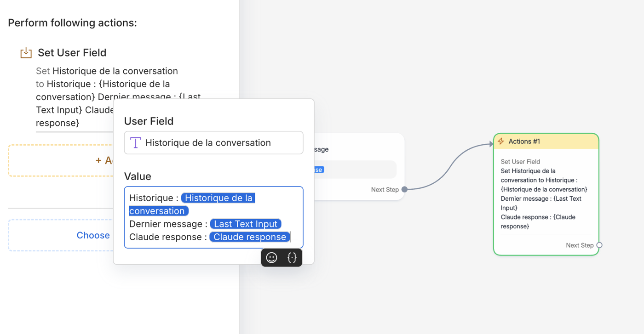Click the Perform following actions heading

pos(72,23)
